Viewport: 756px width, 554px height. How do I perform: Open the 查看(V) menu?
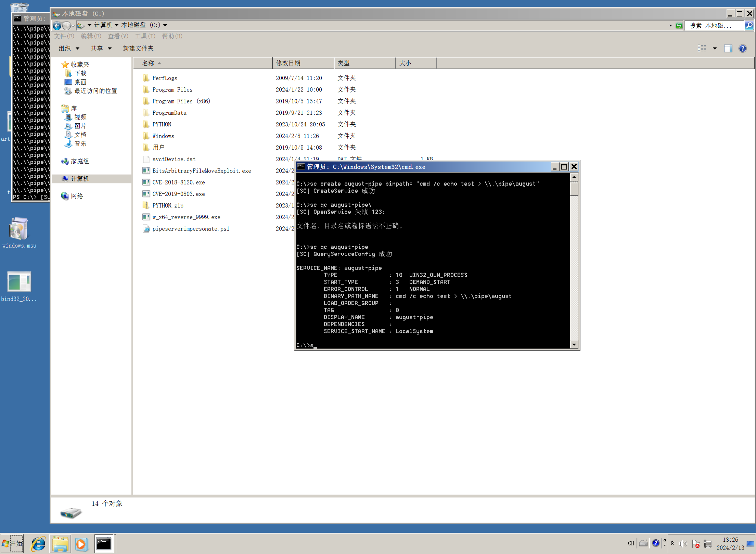118,36
